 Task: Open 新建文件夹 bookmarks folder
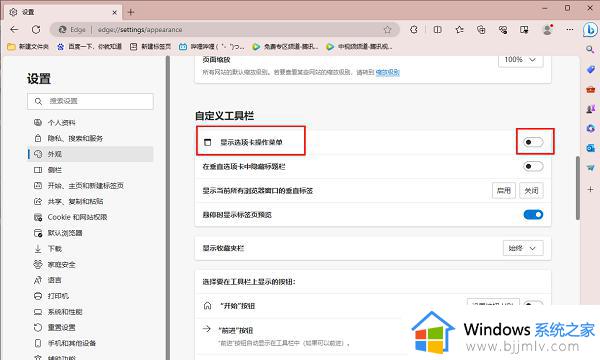point(28,47)
